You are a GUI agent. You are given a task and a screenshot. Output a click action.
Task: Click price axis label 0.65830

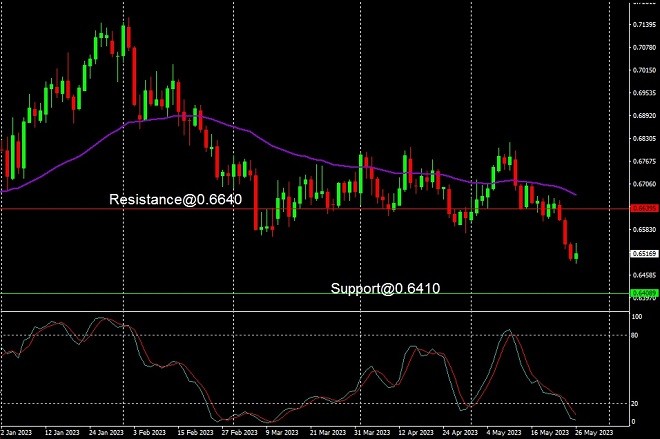click(644, 229)
